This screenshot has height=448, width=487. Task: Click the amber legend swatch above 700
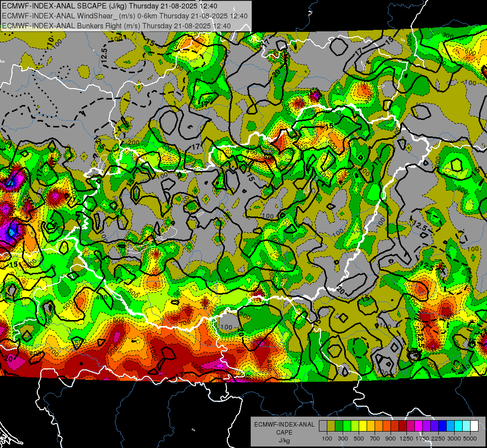[x=371, y=426]
